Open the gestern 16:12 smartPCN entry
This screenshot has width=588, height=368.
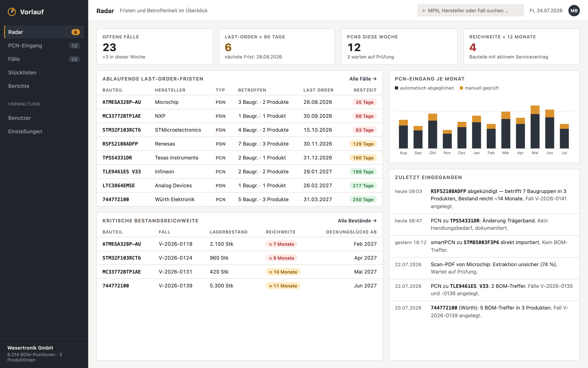484,246
